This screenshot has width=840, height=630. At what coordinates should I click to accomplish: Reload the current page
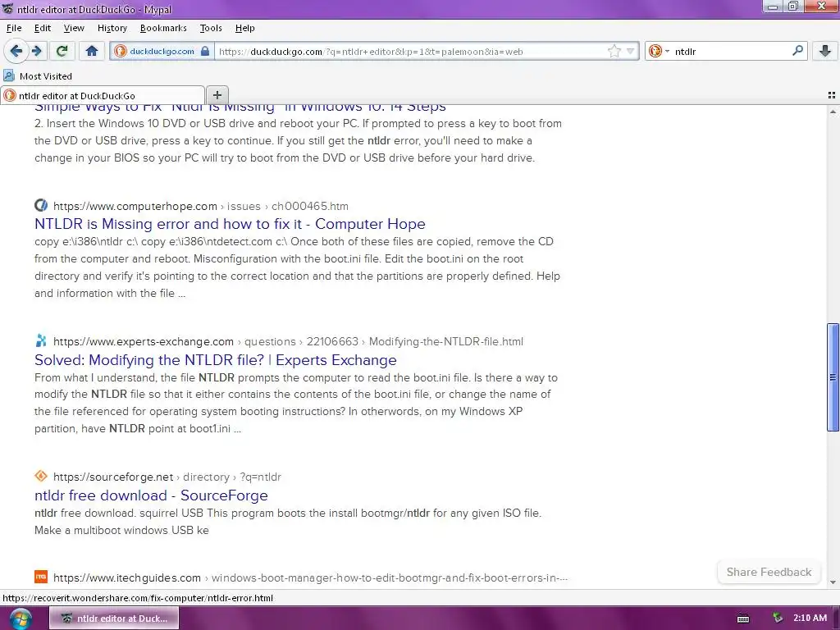pyautogui.click(x=62, y=51)
